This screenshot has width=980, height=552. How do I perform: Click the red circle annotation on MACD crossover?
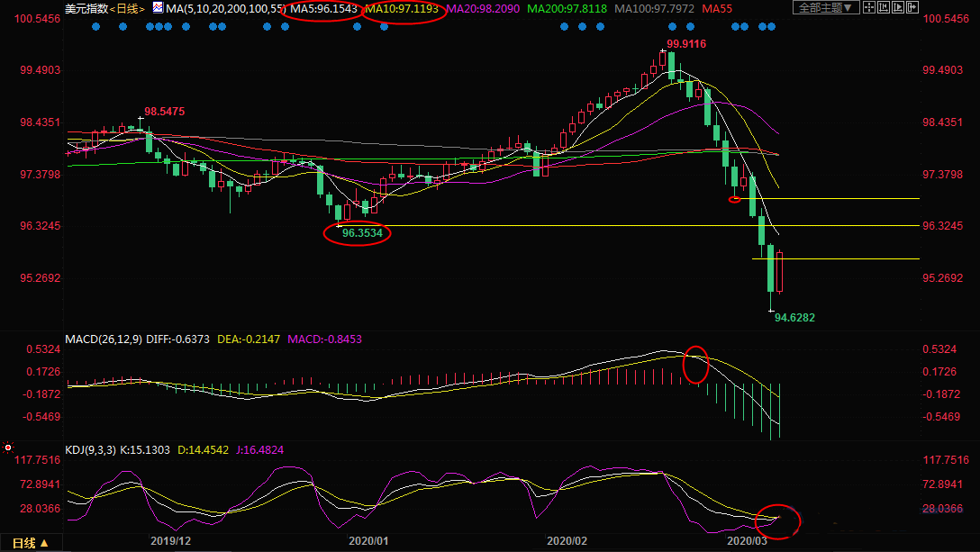pos(696,364)
